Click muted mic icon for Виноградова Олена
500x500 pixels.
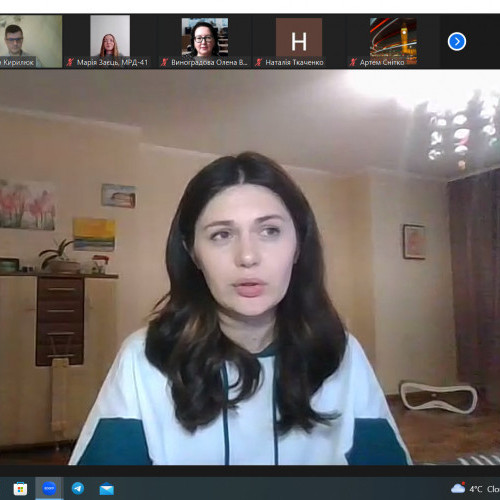tap(164, 62)
